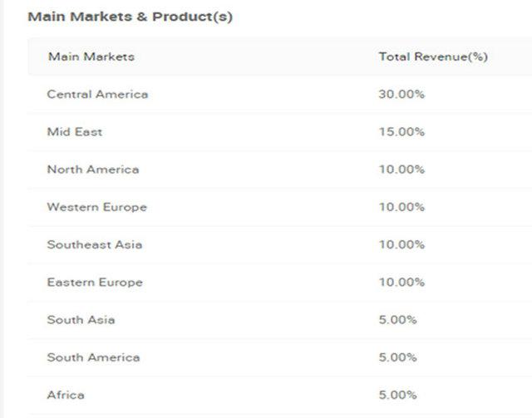Click South Asia's 5.00% revenue value
This screenshot has height=418, width=532.
point(397,320)
